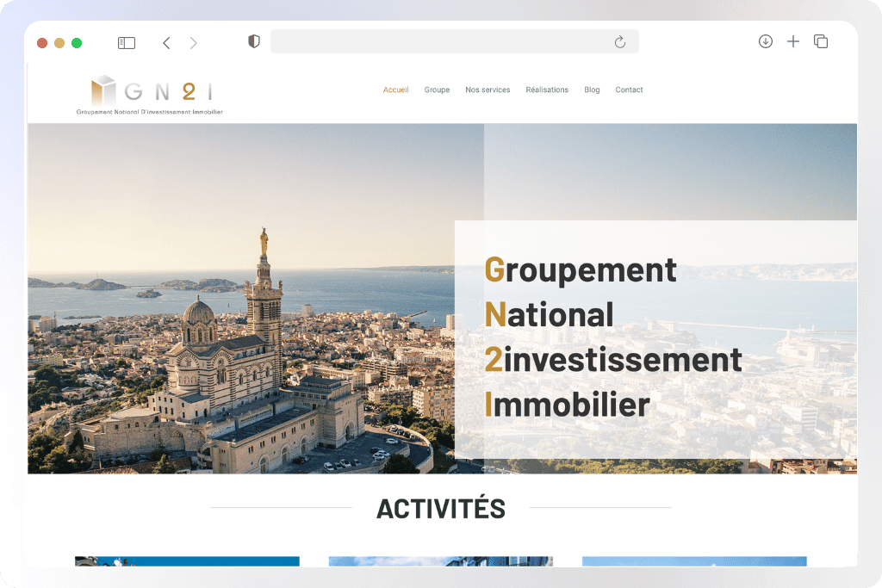This screenshot has height=588, width=882.
Task: Click the National heading word
Action: [x=549, y=315]
